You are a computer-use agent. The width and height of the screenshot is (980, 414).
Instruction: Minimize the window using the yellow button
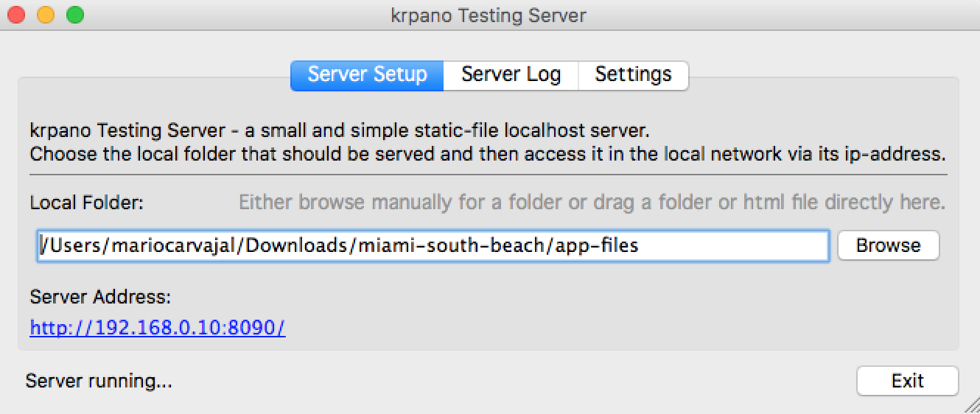46,15
